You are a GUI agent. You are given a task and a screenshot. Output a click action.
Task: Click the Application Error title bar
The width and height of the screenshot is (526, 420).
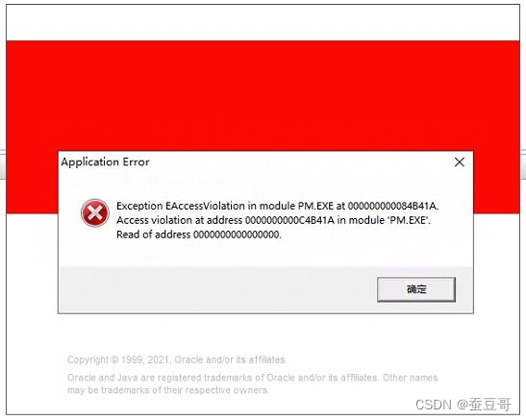tap(255, 162)
